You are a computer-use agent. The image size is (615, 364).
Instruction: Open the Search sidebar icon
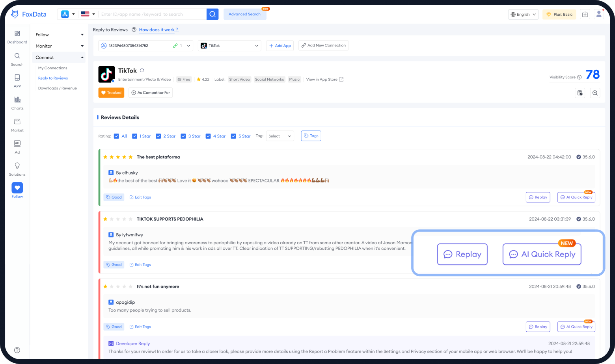pos(17,56)
